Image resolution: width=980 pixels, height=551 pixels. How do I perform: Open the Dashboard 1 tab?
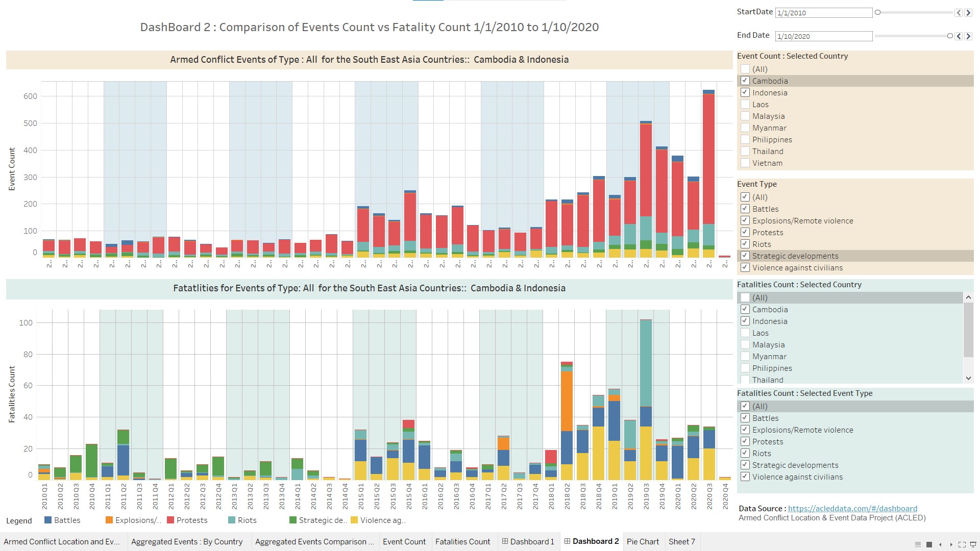tap(528, 541)
